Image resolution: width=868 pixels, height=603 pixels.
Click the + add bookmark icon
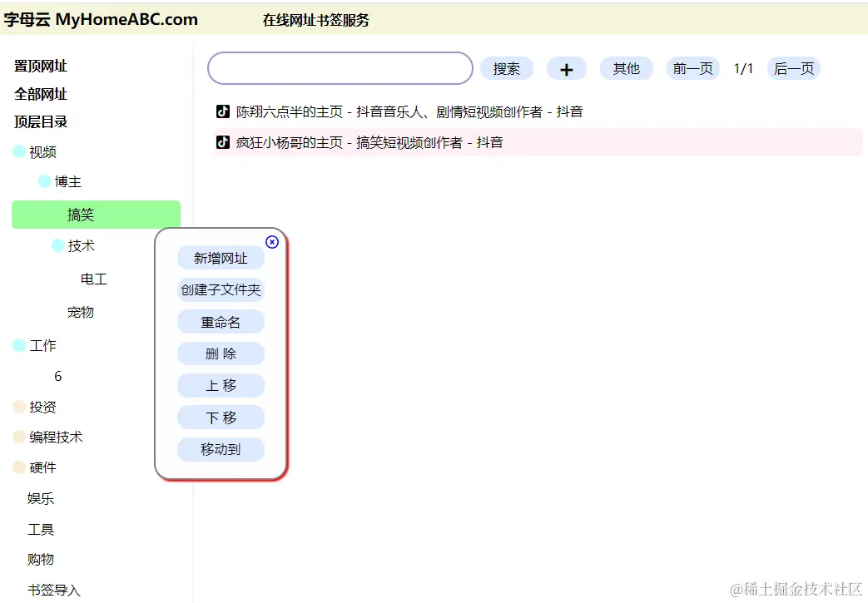coord(567,68)
